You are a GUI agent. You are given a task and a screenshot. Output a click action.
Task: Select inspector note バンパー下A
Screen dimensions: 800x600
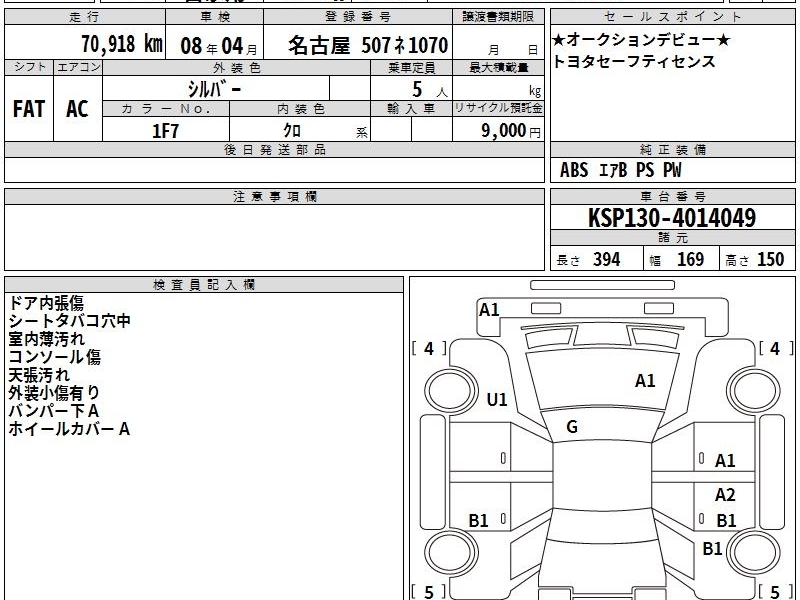(x=54, y=411)
